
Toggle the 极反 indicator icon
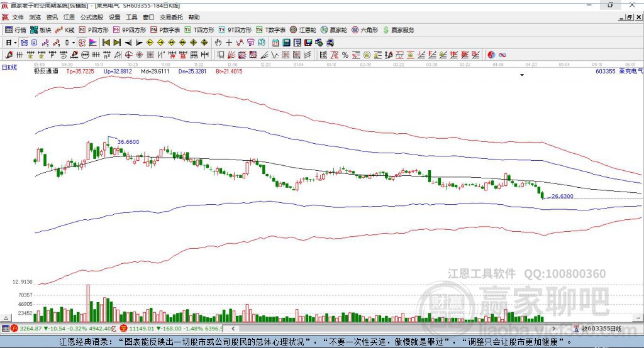[x=82, y=43]
